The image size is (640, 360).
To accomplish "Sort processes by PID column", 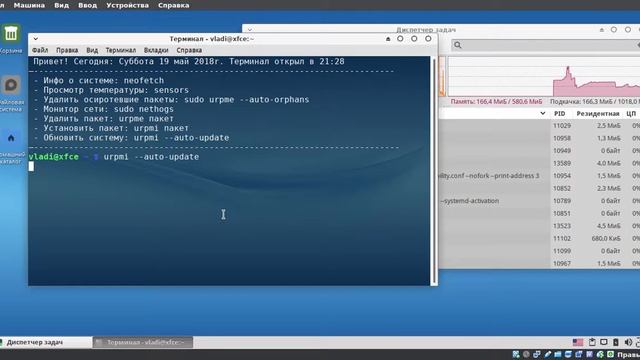I will (560, 113).
